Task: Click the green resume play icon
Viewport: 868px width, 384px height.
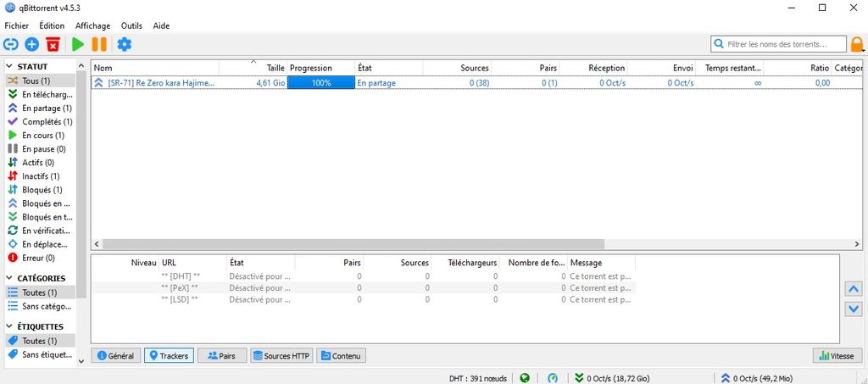Action: point(78,44)
